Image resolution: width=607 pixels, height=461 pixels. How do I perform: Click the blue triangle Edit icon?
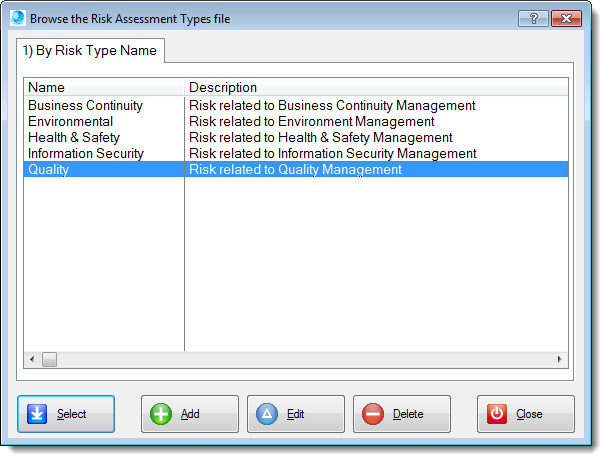tap(267, 414)
